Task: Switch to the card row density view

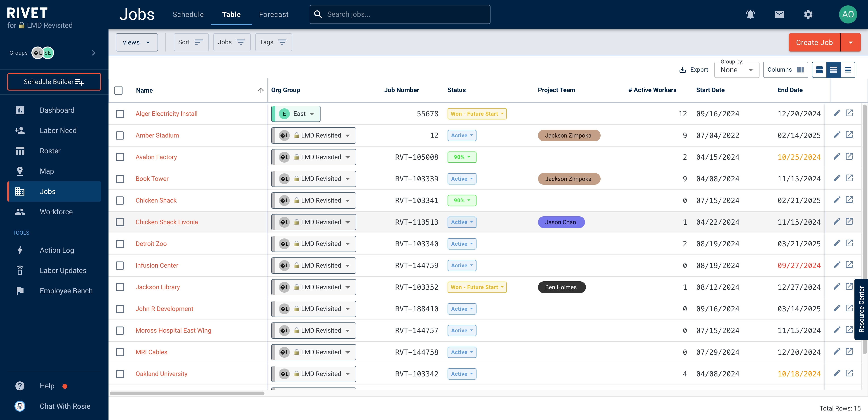Action: coord(819,70)
